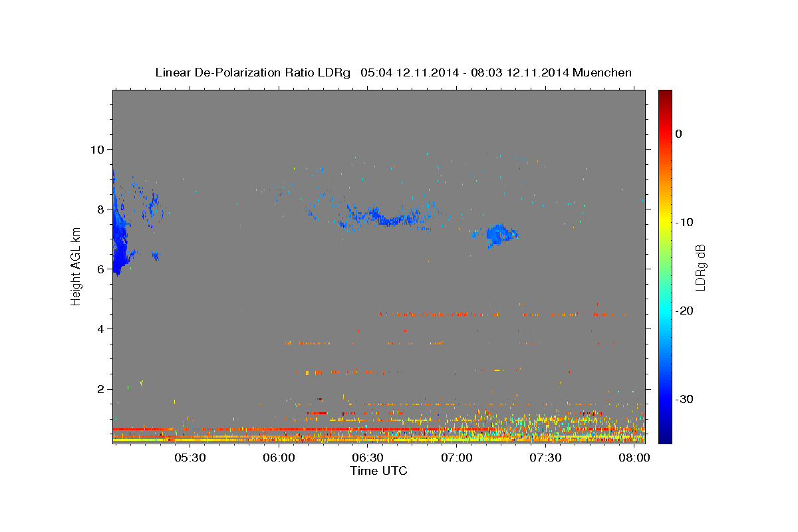Click the height tick label 4

tap(100, 329)
